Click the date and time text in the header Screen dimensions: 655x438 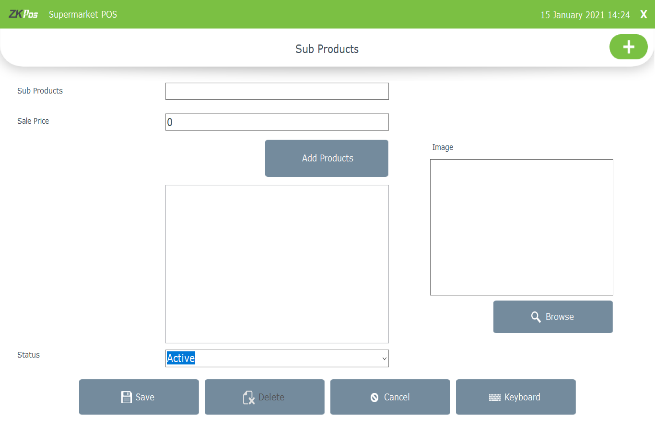tap(585, 15)
